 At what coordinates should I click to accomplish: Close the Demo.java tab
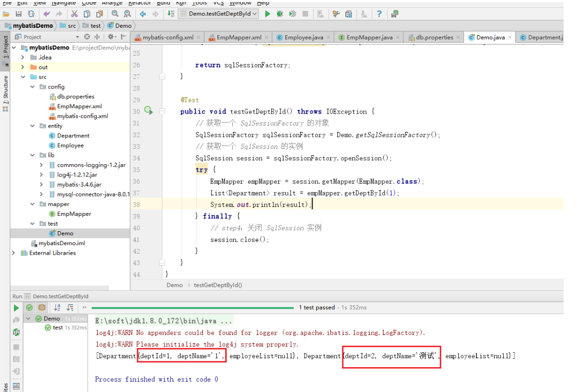(x=510, y=37)
